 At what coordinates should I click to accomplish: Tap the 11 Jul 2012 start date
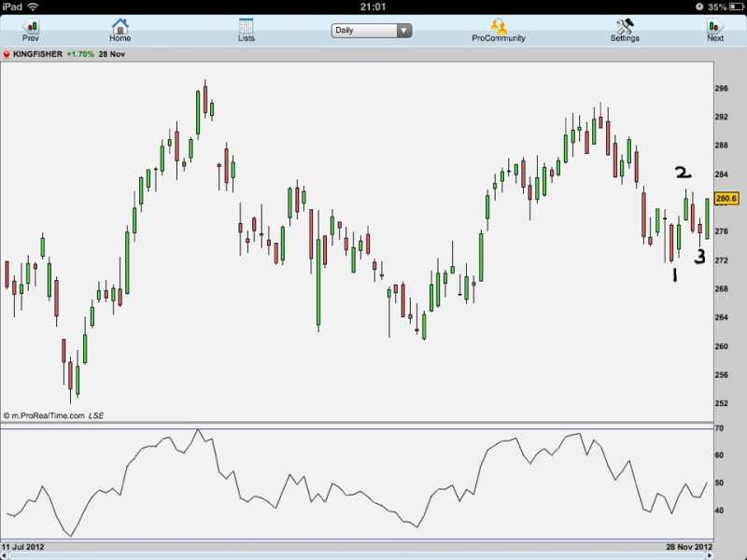(23, 546)
